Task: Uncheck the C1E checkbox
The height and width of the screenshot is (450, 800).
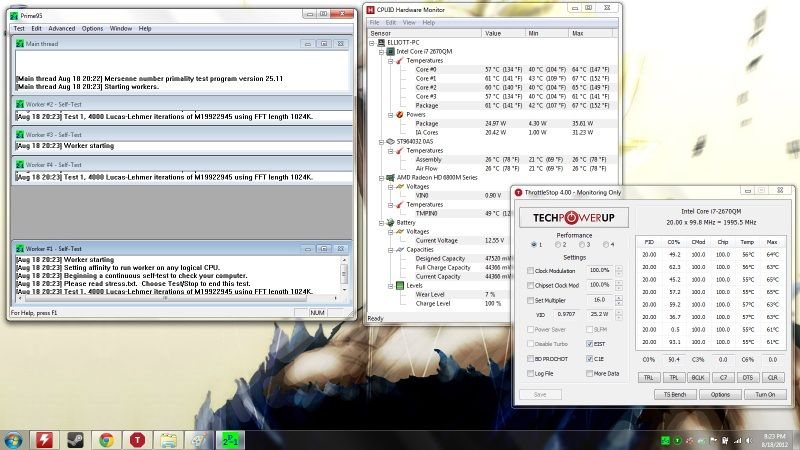Action: pyautogui.click(x=589, y=359)
